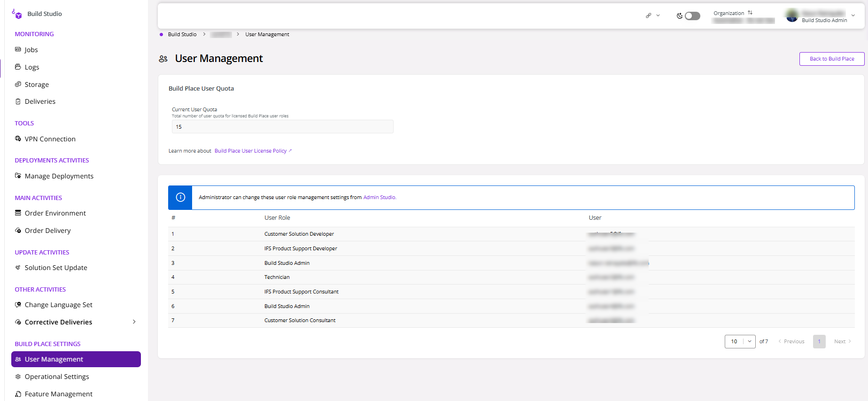The height and width of the screenshot is (401, 868).
Task: Select Solution Set Update menu item
Action: pyautogui.click(x=56, y=268)
